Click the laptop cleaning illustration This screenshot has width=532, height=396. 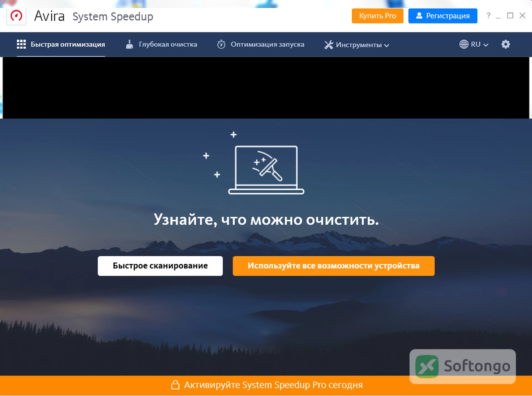point(266,170)
